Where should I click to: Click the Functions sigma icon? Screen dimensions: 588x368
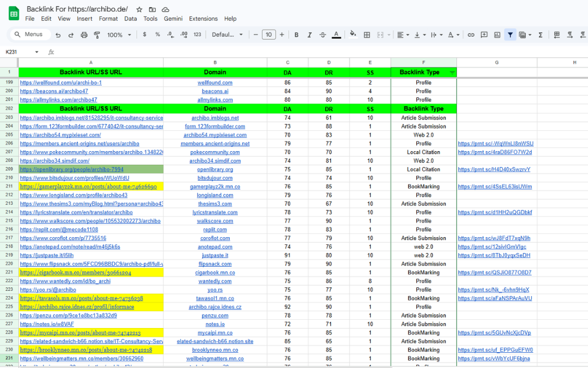pos(540,35)
